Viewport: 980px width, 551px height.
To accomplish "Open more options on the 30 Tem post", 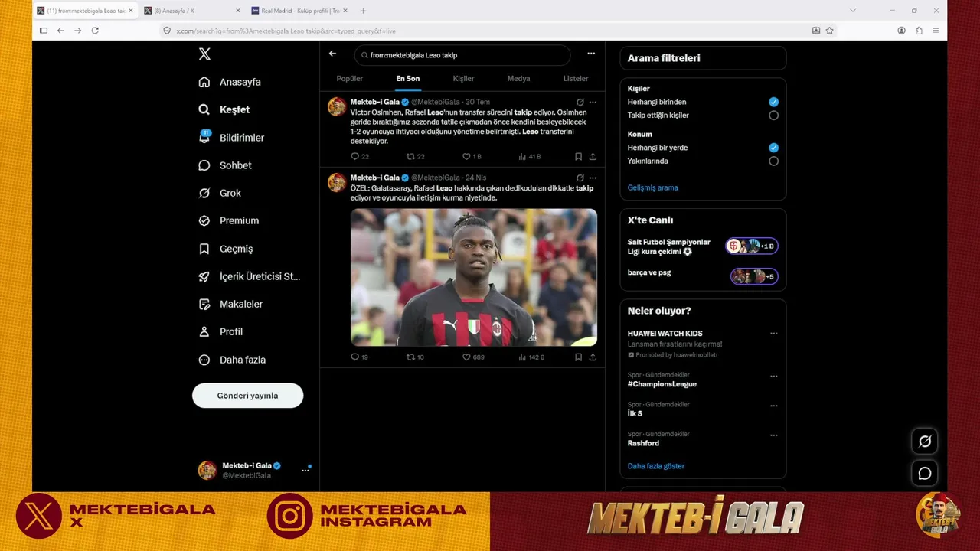I will pyautogui.click(x=593, y=102).
